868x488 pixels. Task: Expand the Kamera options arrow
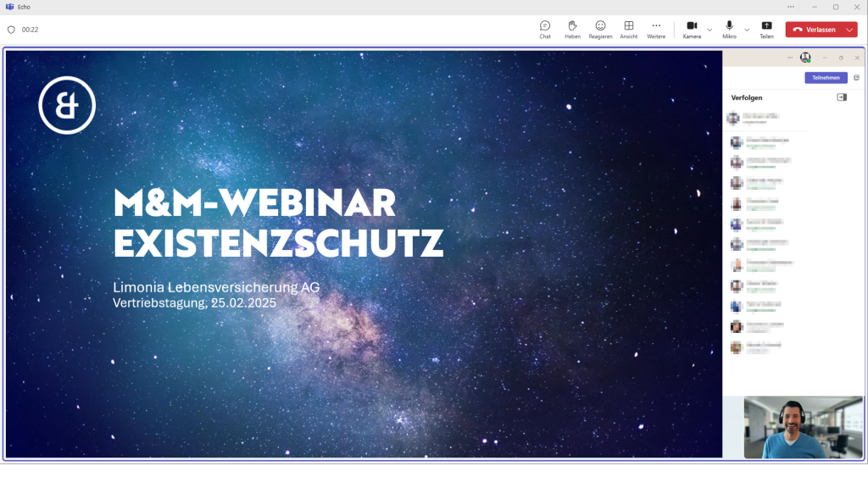(x=709, y=30)
